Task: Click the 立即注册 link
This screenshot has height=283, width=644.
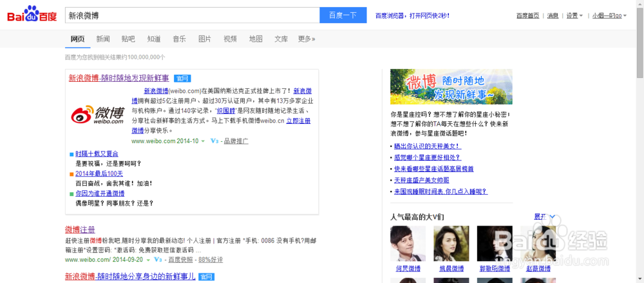Action: [298, 121]
